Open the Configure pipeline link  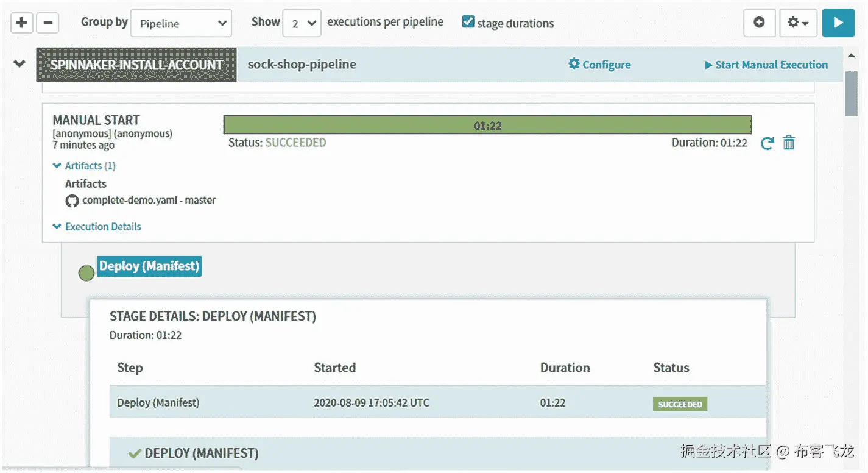tap(599, 65)
